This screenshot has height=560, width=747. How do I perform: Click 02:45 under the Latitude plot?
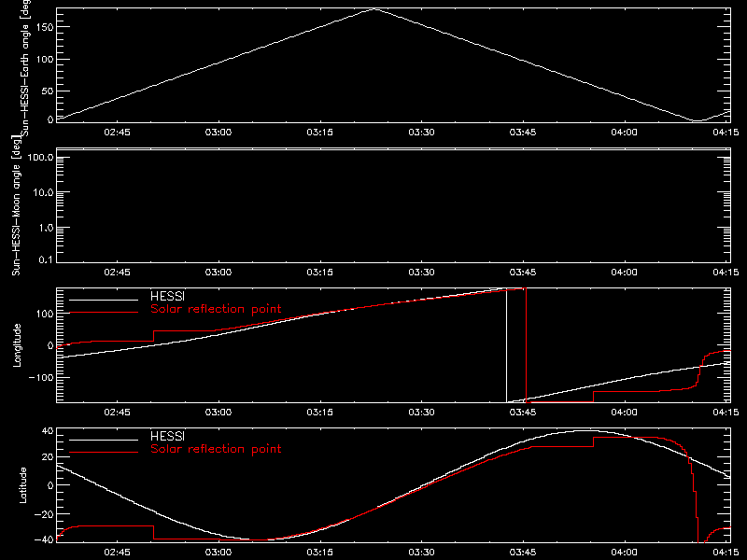click(118, 552)
